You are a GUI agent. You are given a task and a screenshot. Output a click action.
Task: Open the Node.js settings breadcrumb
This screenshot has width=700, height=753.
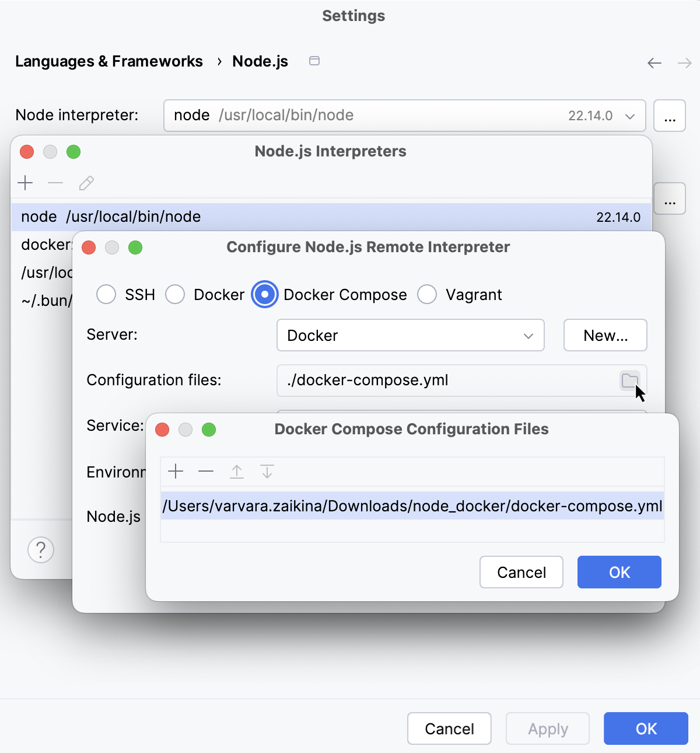pos(260,61)
